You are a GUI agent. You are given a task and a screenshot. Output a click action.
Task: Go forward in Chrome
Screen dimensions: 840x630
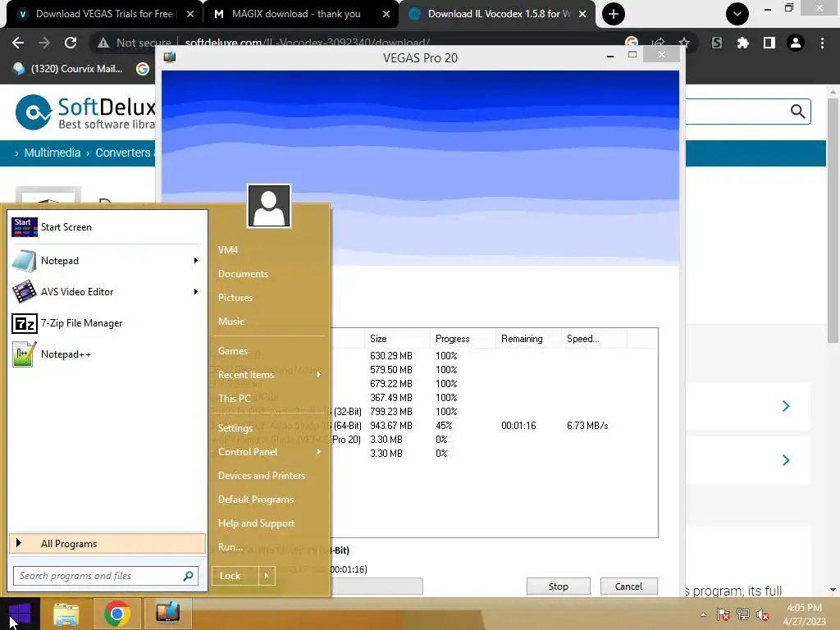(x=44, y=43)
